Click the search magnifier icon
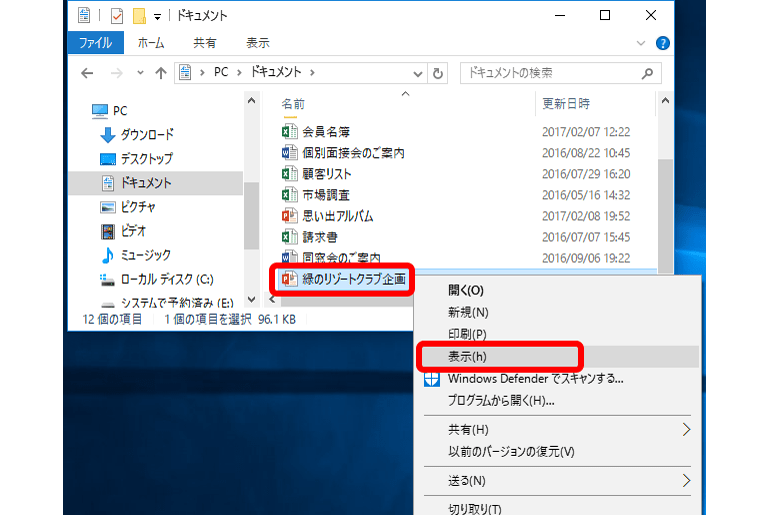Viewport: 772px width, 515px height. point(647,73)
